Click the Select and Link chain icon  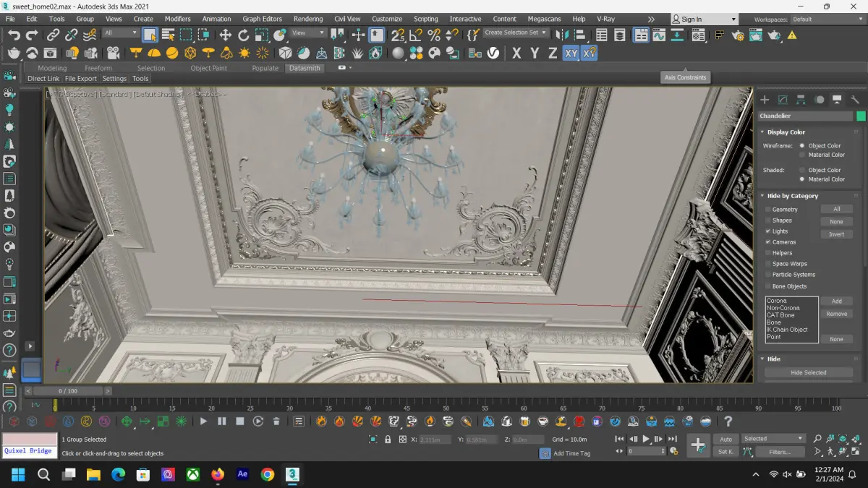[54, 34]
